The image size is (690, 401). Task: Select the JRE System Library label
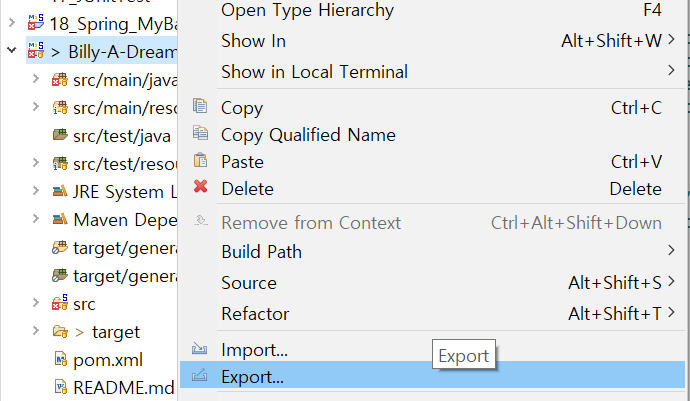[125, 192]
